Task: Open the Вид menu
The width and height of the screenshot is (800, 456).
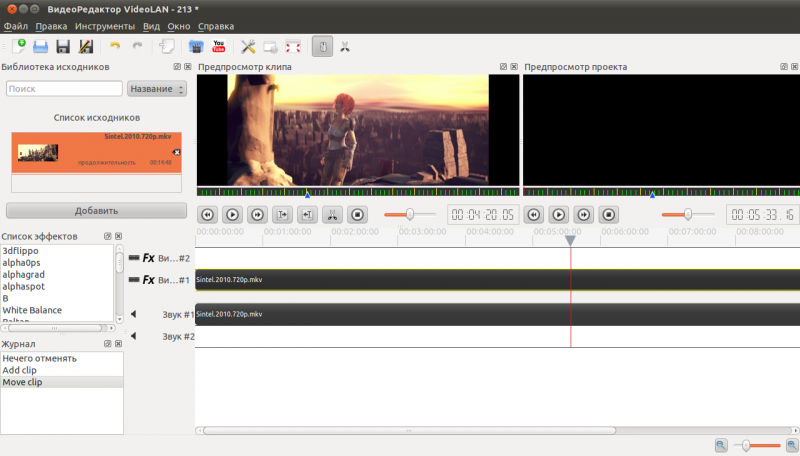Action: [x=151, y=26]
